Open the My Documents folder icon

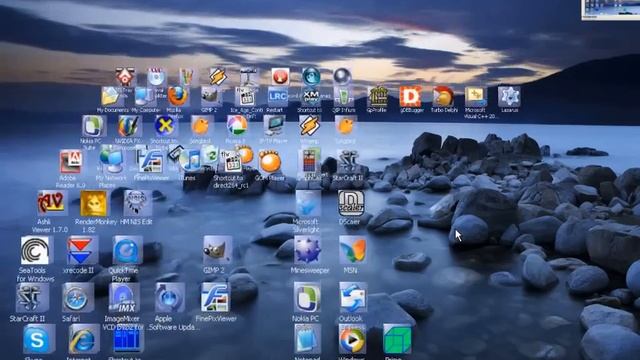pyautogui.click(x=111, y=97)
